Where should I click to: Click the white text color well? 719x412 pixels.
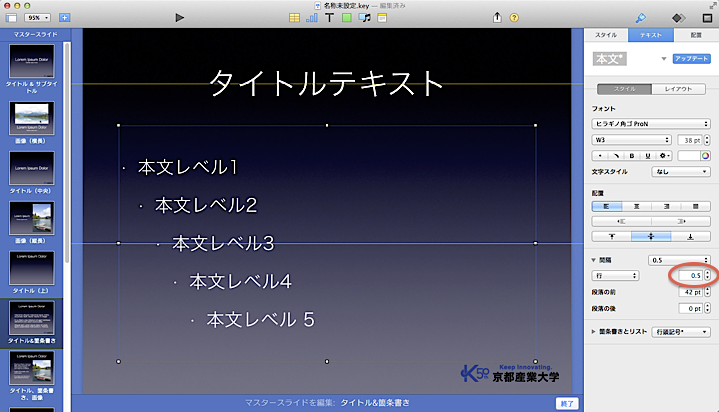tap(689, 156)
